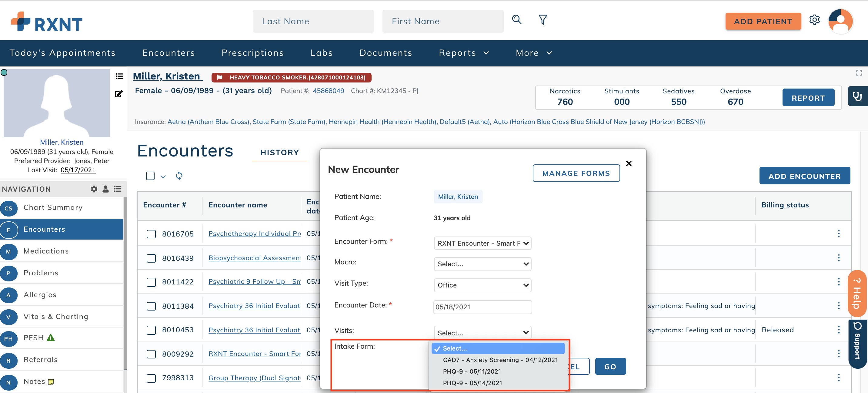
Task: Expand the Reports menu
Action: point(464,53)
